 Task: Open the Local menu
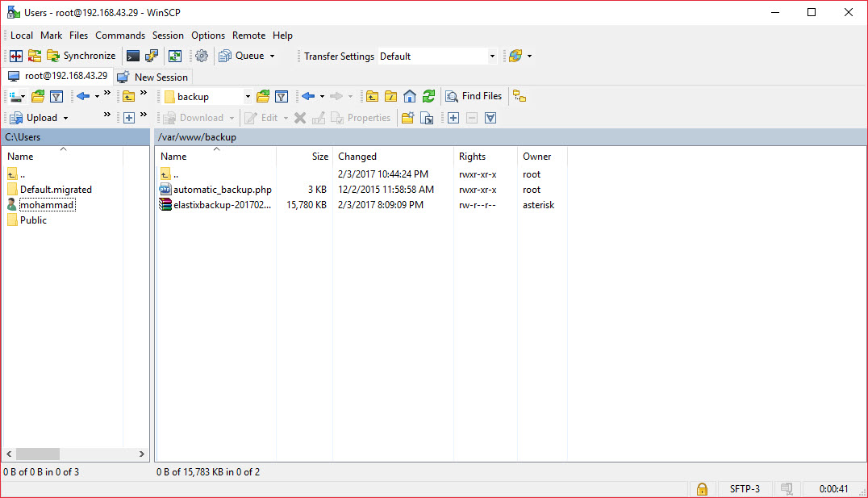click(22, 36)
